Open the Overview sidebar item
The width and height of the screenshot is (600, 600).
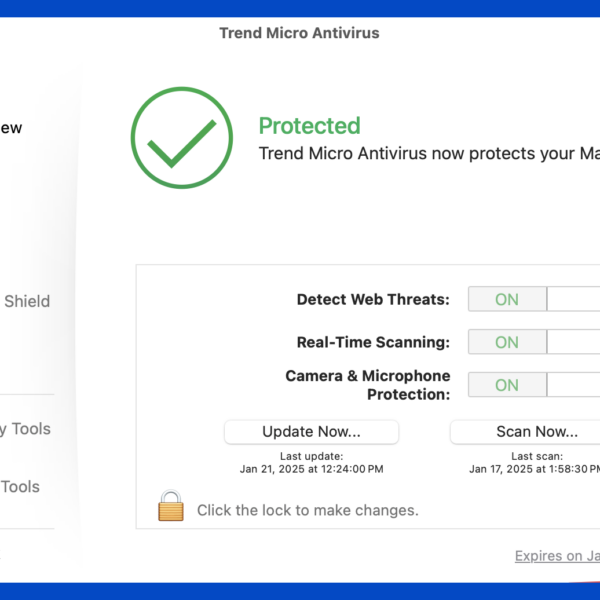[x=11, y=128]
